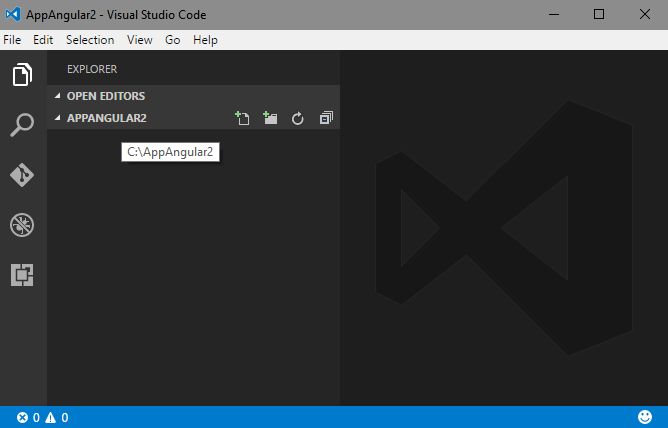Open the Go menu

tap(173, 40)
